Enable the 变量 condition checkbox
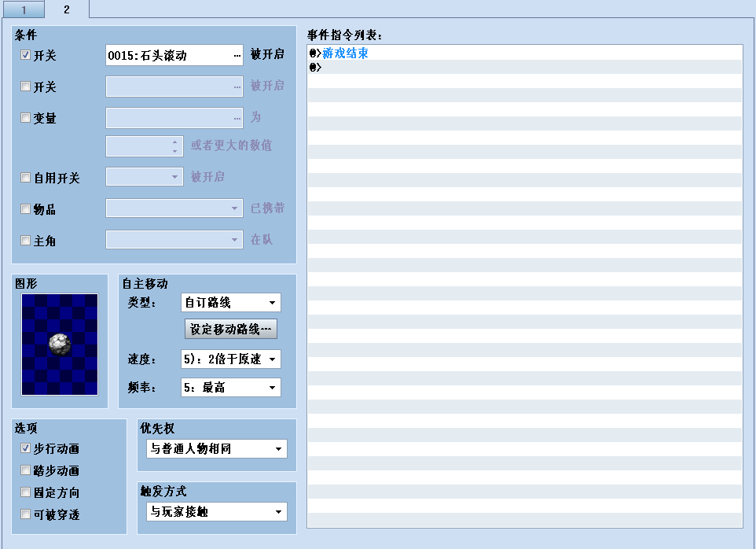 [26, 118]
